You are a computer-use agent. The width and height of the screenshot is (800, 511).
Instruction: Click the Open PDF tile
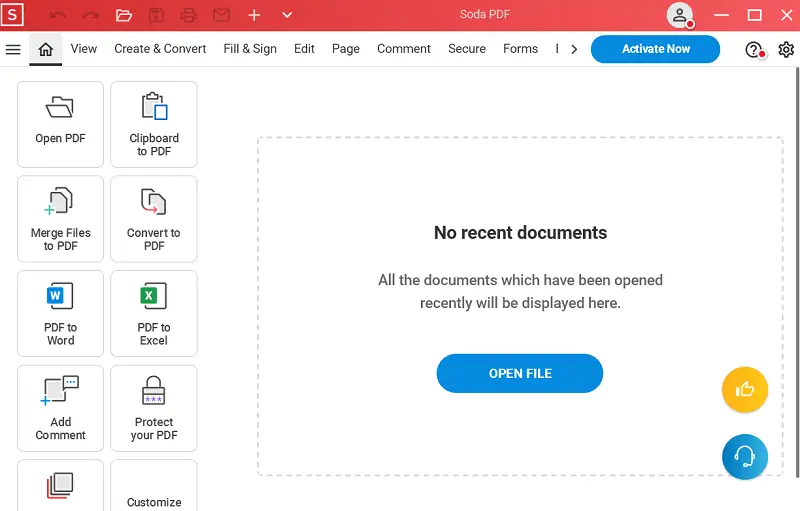(x=60, y=124)
